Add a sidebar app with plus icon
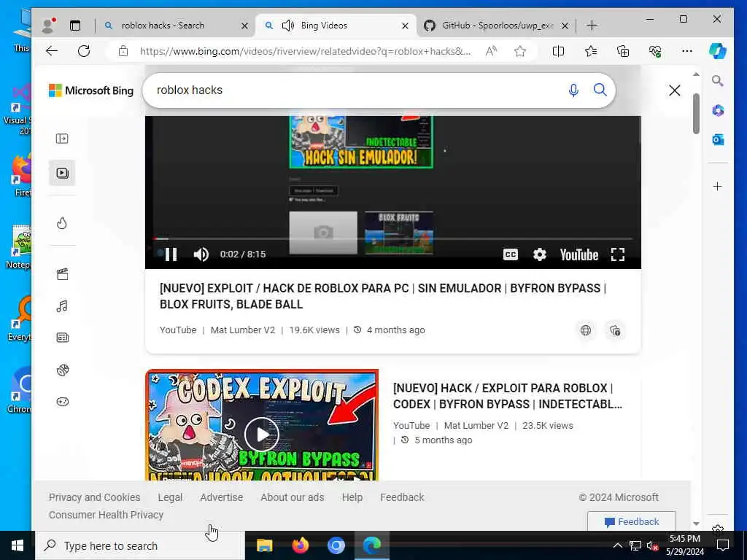 (x=718, y=186)
